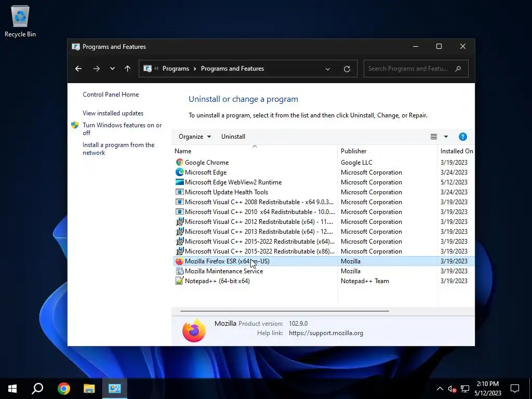
Task: Open the Windows Start menu
Action: (x=12, y=389)
